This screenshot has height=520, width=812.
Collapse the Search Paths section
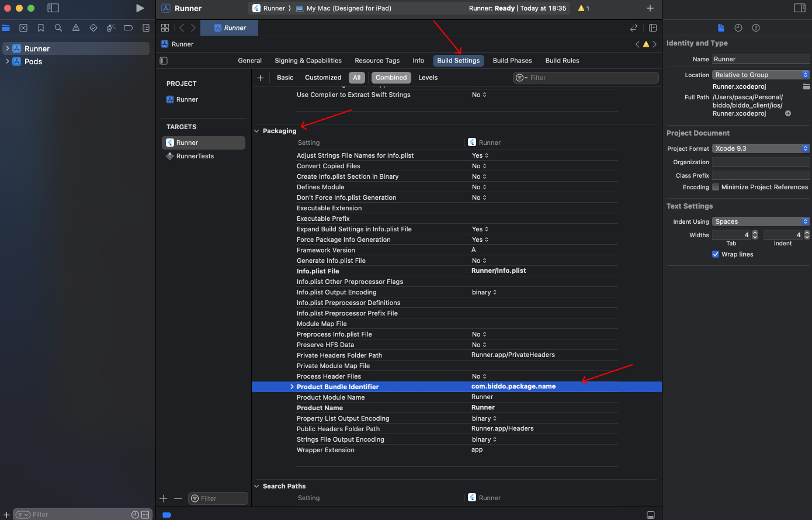(256, 486)
